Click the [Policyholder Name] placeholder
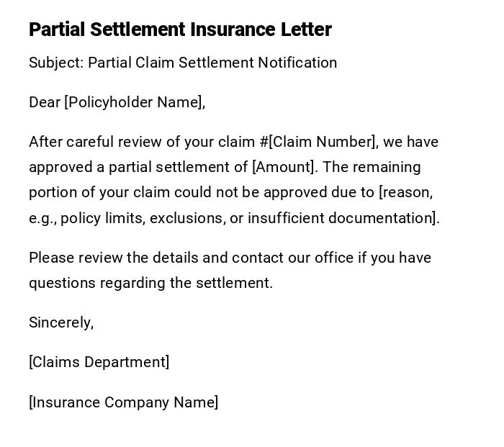This screenshot has height=447, width=504. [134, 102]
